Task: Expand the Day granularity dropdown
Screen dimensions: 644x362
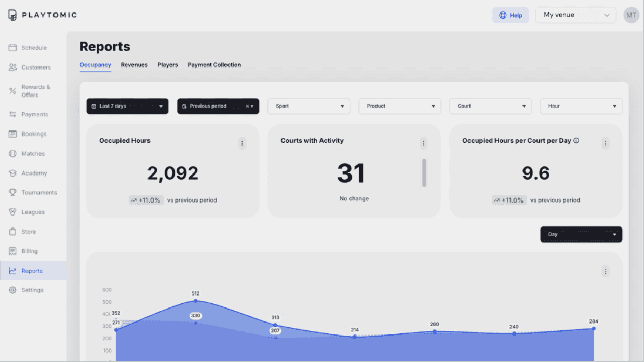Action: point(581,234)
